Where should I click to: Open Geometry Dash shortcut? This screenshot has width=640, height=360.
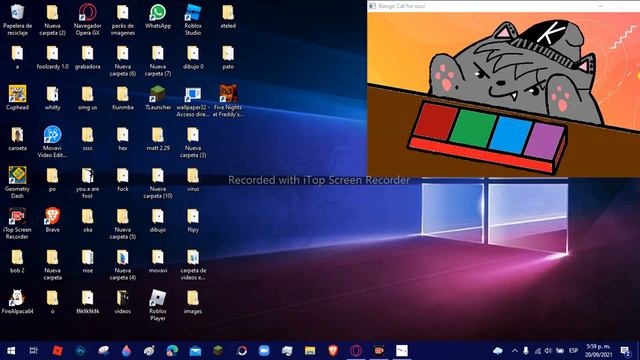(17, 183)
